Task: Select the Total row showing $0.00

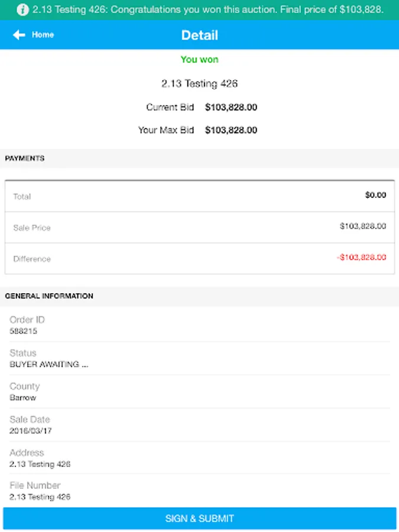Action: click(199, 196)
